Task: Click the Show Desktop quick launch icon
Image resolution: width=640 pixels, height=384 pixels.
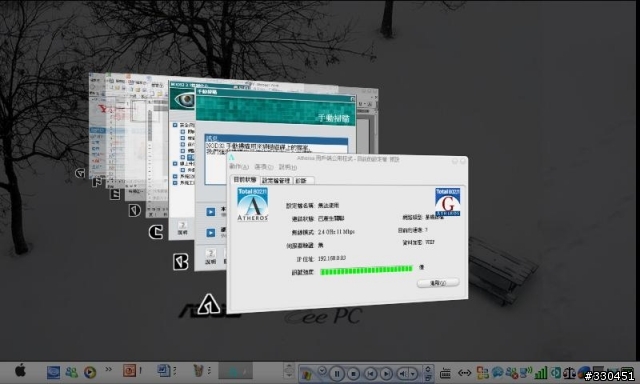Action: [53, 372]
